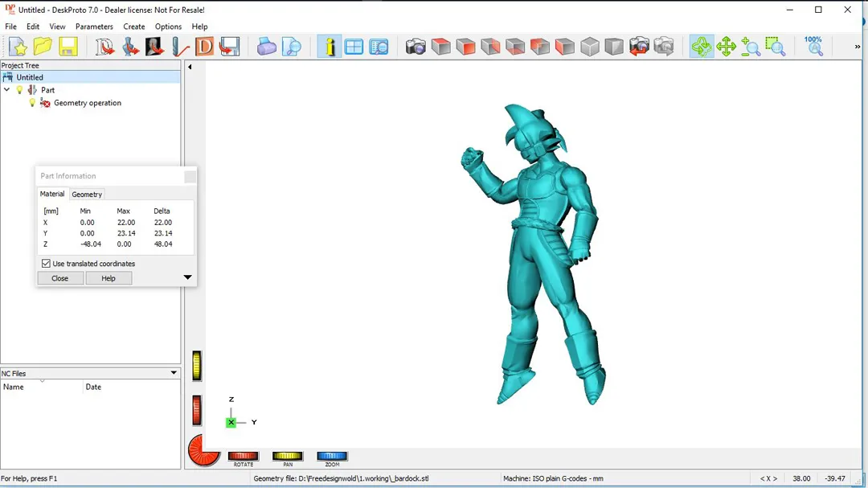Show the four-pane thumbnail view layout icon
The width and height of the screenshot is (868, 488).
354,47
